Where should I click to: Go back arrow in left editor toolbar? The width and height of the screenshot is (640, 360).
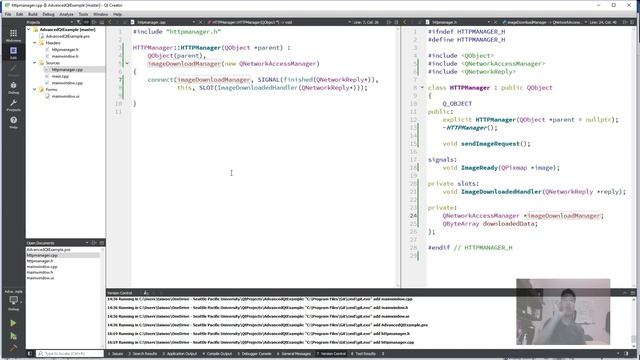[109, 22]
